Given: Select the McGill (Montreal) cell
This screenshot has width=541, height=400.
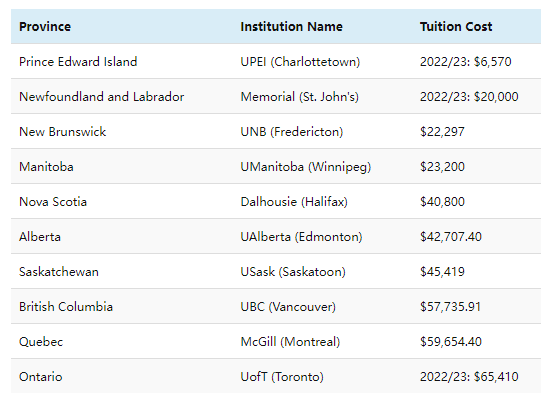Looking at the screenshot, I should coord(290,342).
